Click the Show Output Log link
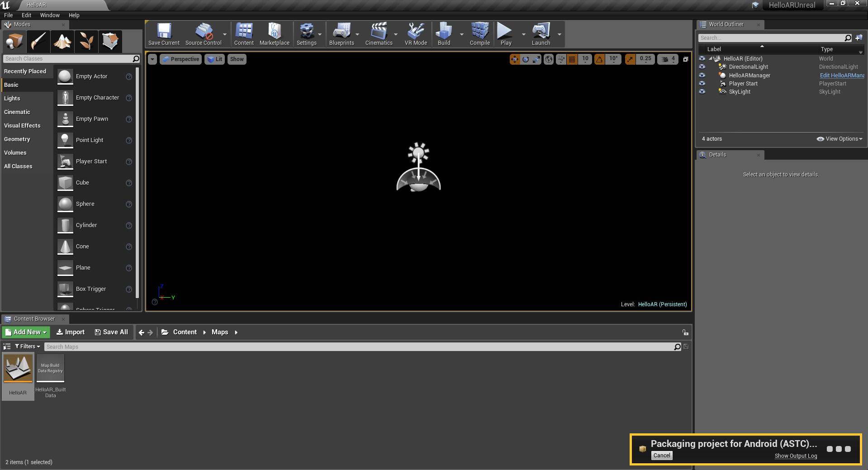Screen dimensions: 868x470 pyautogui.click(x=796, y=456)
